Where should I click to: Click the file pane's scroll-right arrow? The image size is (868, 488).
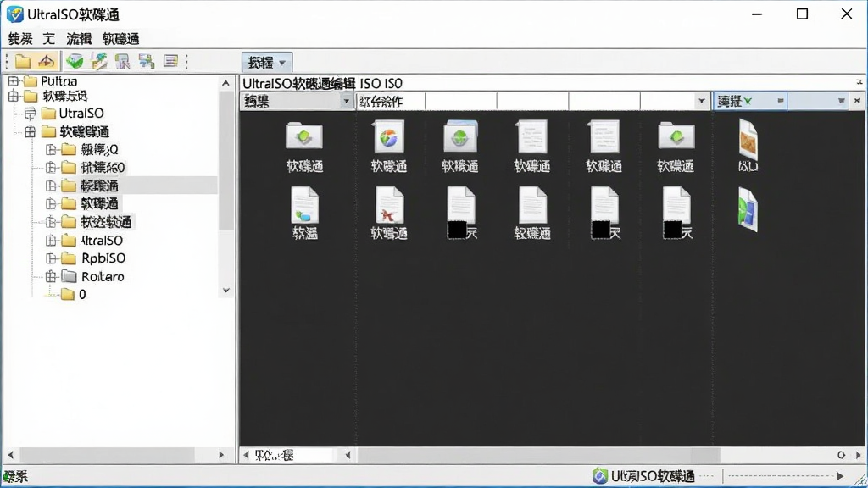pos(859,455)
